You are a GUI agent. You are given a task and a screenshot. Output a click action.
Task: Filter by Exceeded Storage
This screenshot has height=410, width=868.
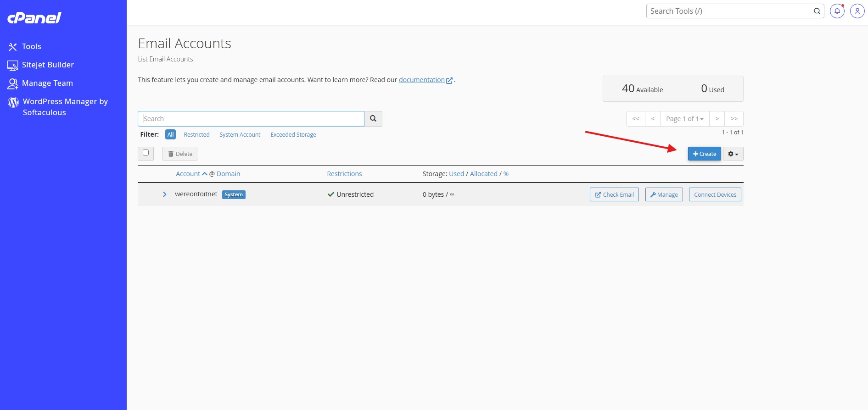coord(293,134)
